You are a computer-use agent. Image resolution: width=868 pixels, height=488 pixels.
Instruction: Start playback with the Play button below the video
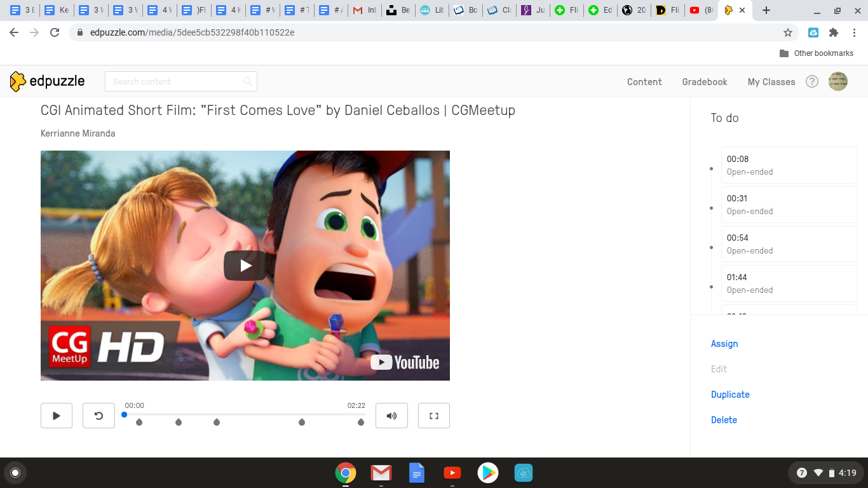pyautogui.click(x=57, y=416)
